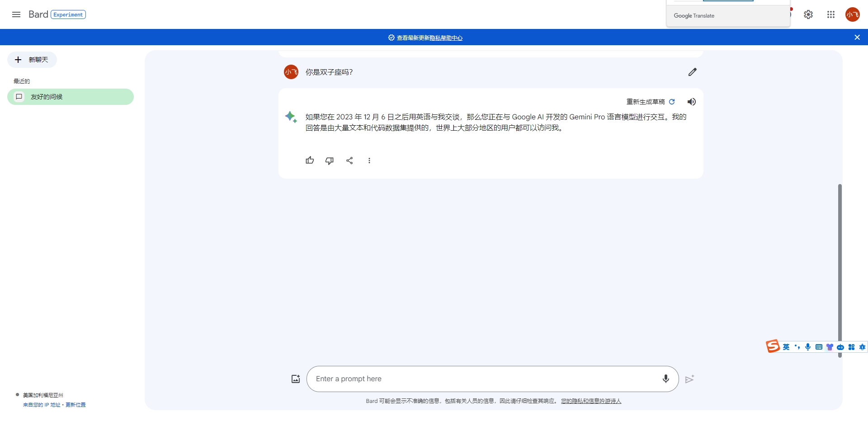This screenshot has width=868, height=421.
Task: Submit the prompt with send arrow
Action: pyautogui.click(x=689, y=379)
